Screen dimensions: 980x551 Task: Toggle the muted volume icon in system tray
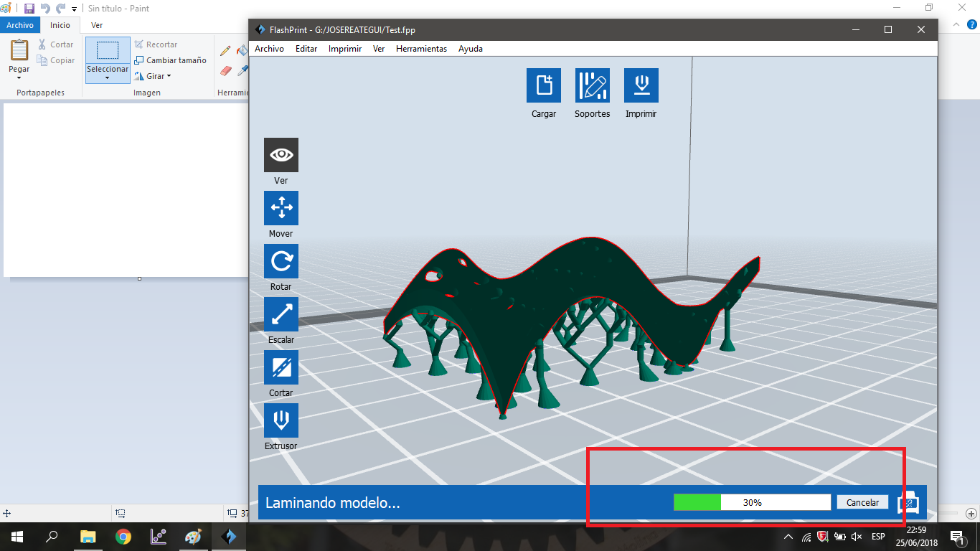tap(856, 537)
